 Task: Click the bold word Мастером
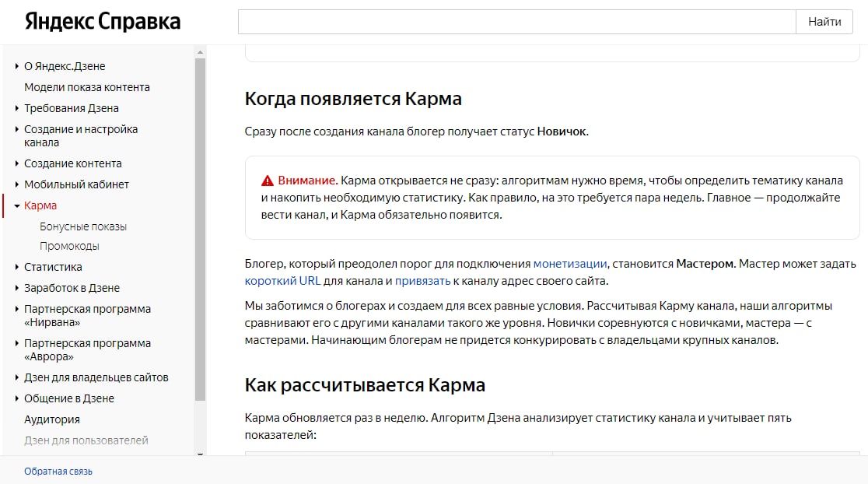coord(705,264)
